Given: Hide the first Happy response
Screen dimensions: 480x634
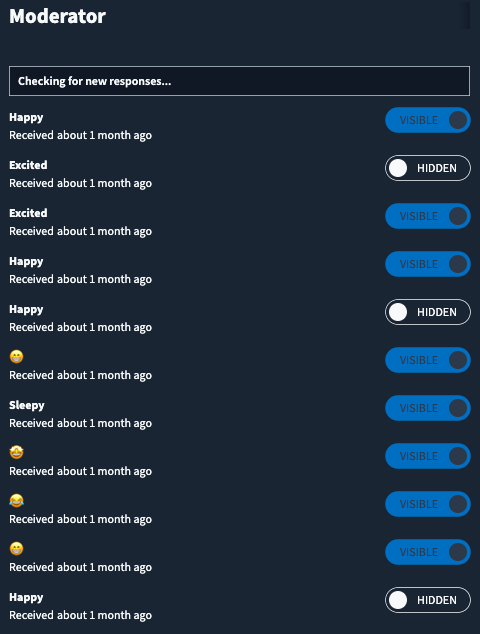Looking at the screenshot, I should tap(428, 120).
